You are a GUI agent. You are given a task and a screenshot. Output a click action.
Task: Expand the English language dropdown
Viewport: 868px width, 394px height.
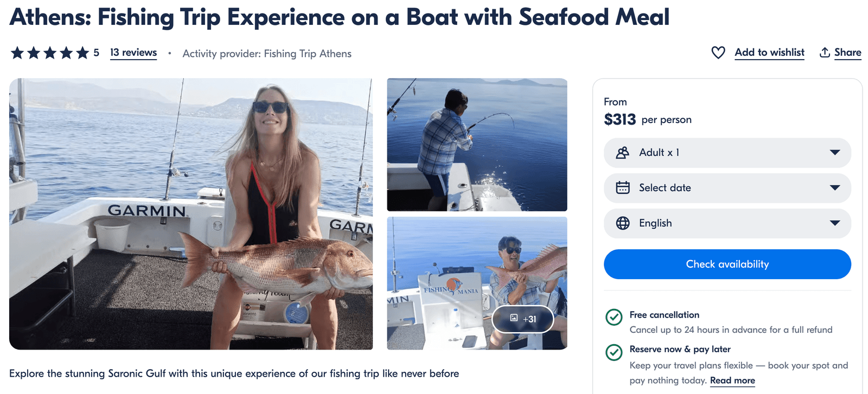click(727, 223)
